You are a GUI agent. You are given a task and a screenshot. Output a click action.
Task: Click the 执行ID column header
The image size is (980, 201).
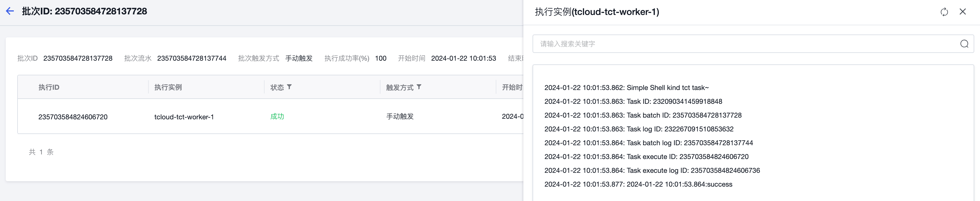click(x=49, y=87)
